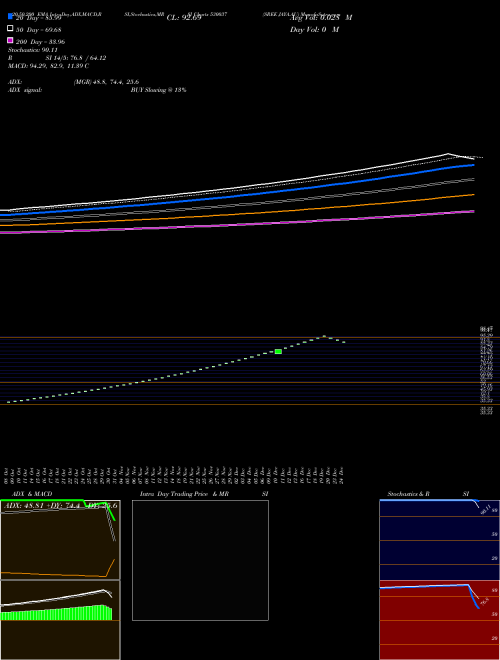The height and width of the screenshot is (660, 500).
Task: Select the '200 Day - 33.96' legend text
Action: (x=40, y=42)
